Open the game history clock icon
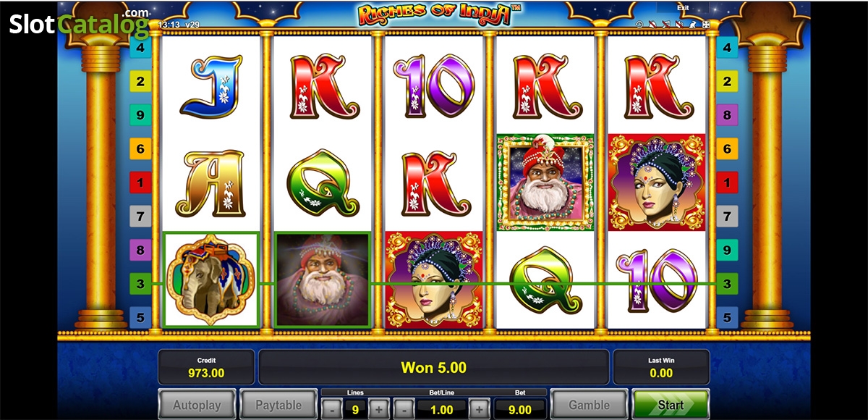 pyautogui.click(x=639, y=25)
